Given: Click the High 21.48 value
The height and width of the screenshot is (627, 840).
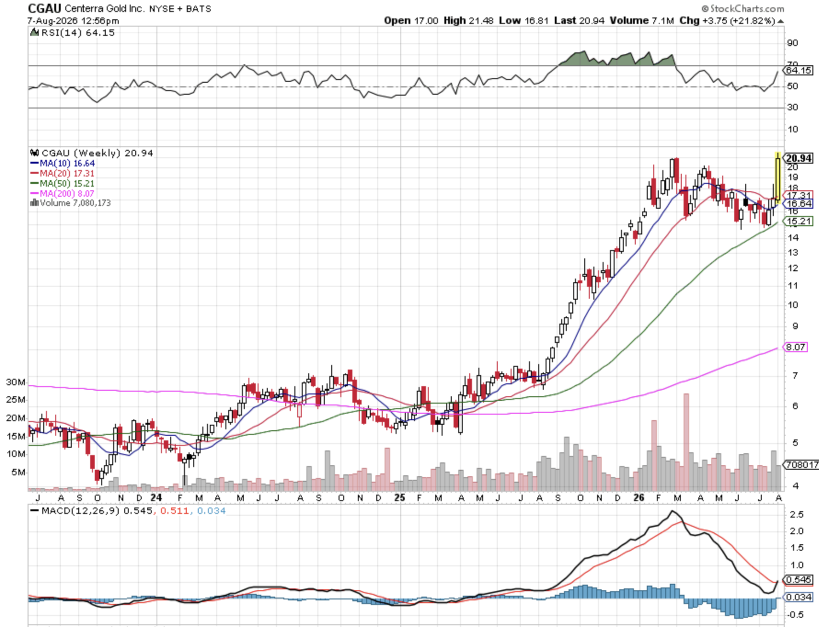Looking at the screenshot, I should (468, 21).
